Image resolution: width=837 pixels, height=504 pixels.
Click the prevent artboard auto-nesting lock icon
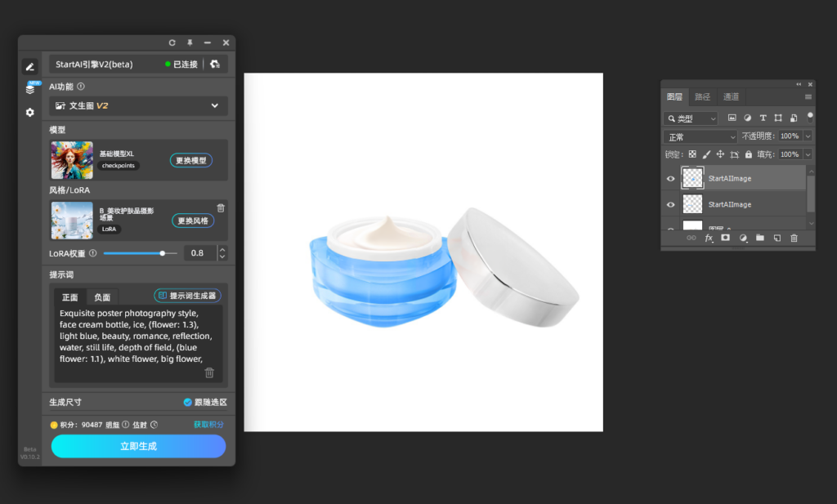(735, 154)
